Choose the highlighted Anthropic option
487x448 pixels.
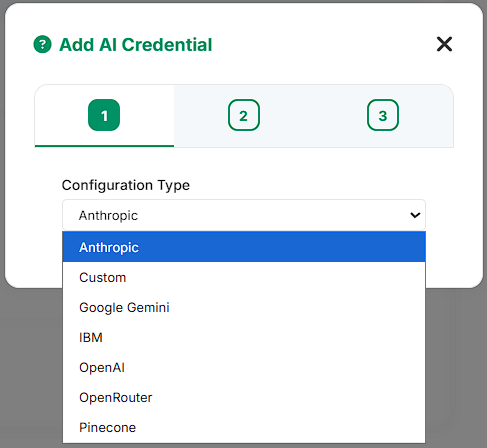[x=244, y=247]
